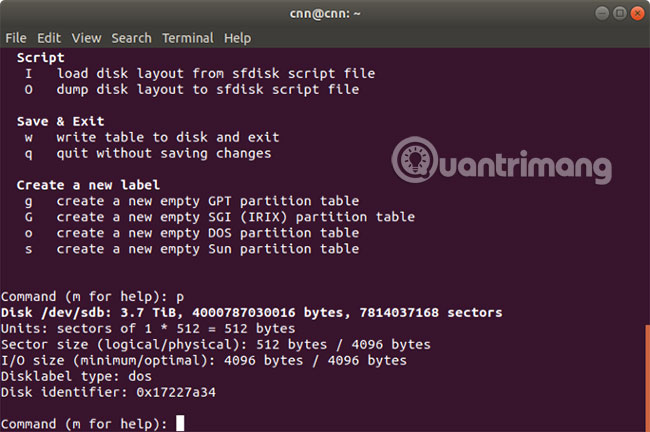Open the Edit menu
Viewport: 650px width, 432px height.
point(49,38)
